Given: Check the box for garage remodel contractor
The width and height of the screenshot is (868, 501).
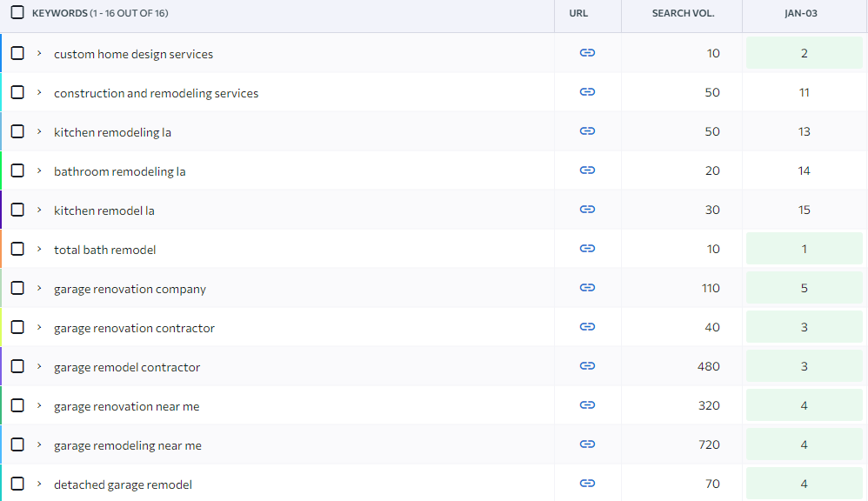Looking at the screenshot, I should tap(17, 366).
